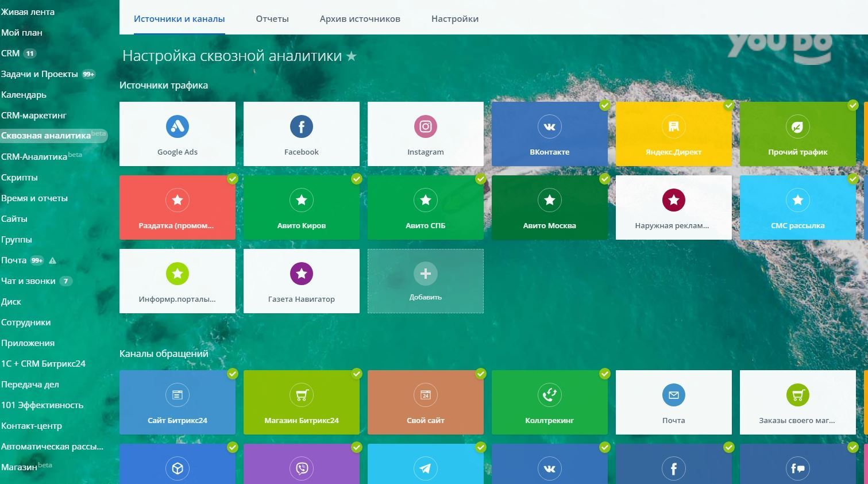Open Календарь in the left menu

pyautogui.click(x=24, y=95)
